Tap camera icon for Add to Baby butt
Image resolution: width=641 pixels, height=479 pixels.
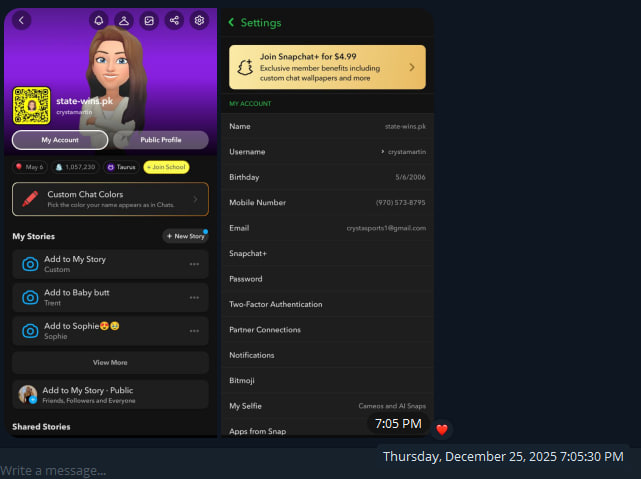click(x=30, y=298)
